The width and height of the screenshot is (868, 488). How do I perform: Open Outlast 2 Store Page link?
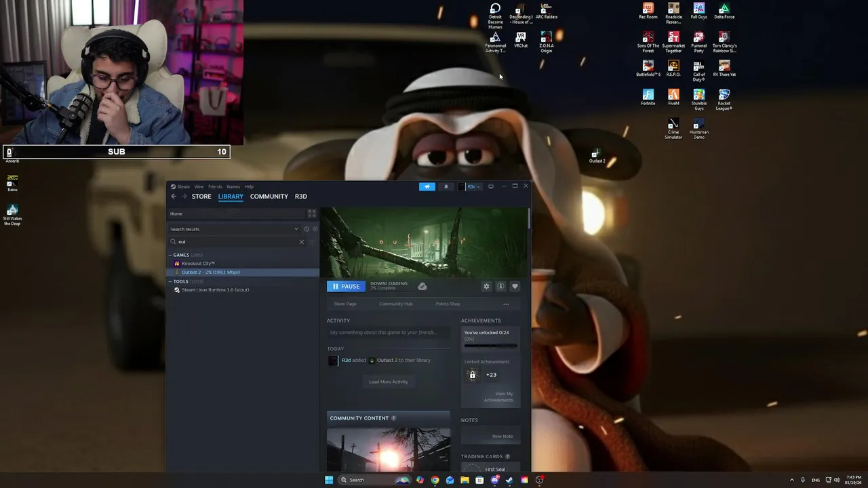click(345, 304)
